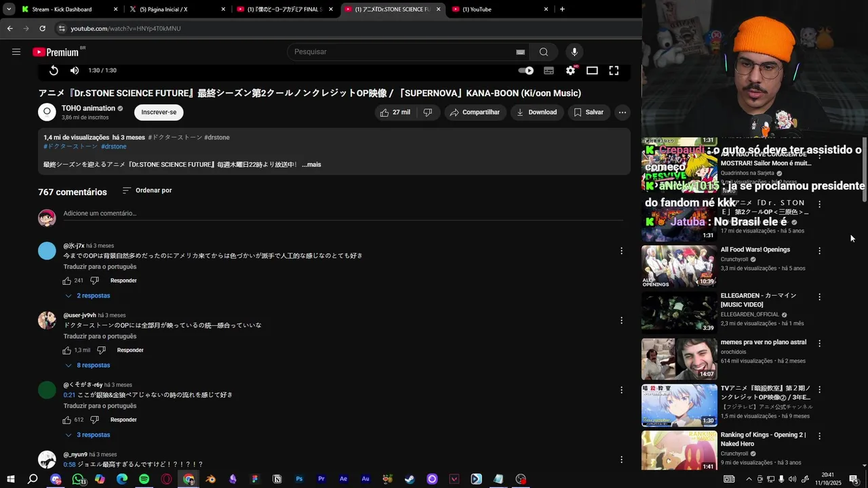
Task: Open the Windows Start menu
Action: pos(11,479)
